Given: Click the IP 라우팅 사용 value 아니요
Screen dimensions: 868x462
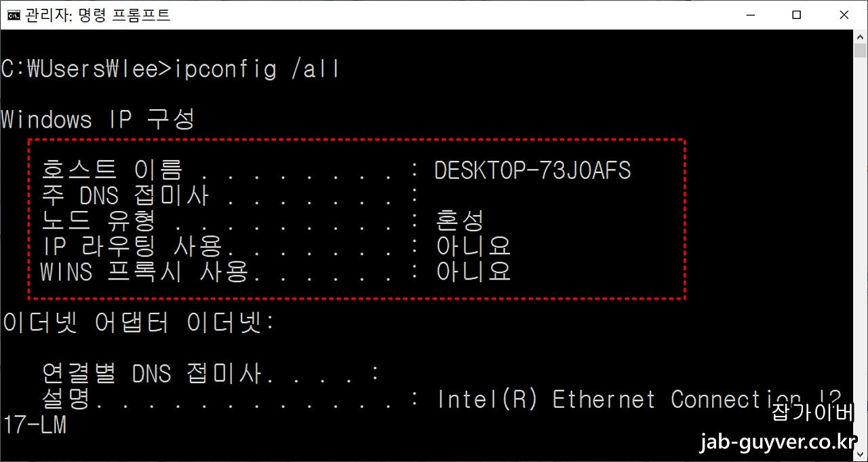Looking at the screenshot, I should 473,246.
